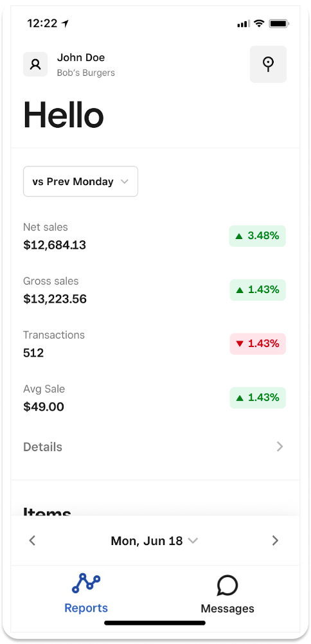Go to previous day with left arrow
Image resolution: width=311 pixels, height=644 pixels.
[33, 541]
